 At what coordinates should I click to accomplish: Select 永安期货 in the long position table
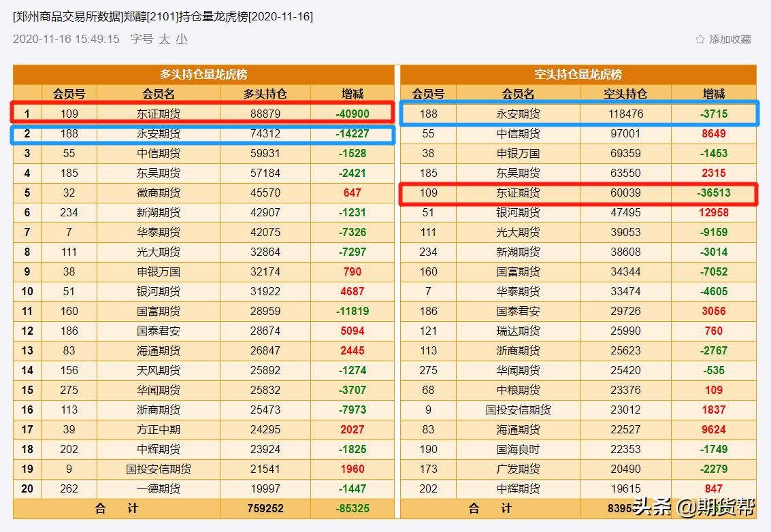point(160,134)
